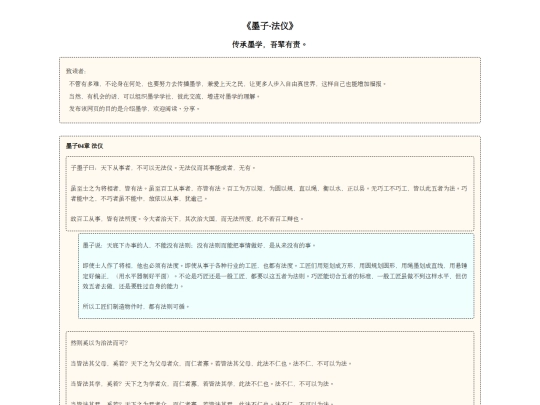Click the page title 《墨子·法仪》
The width and height of the screenshot is (540, 405).
270,26
